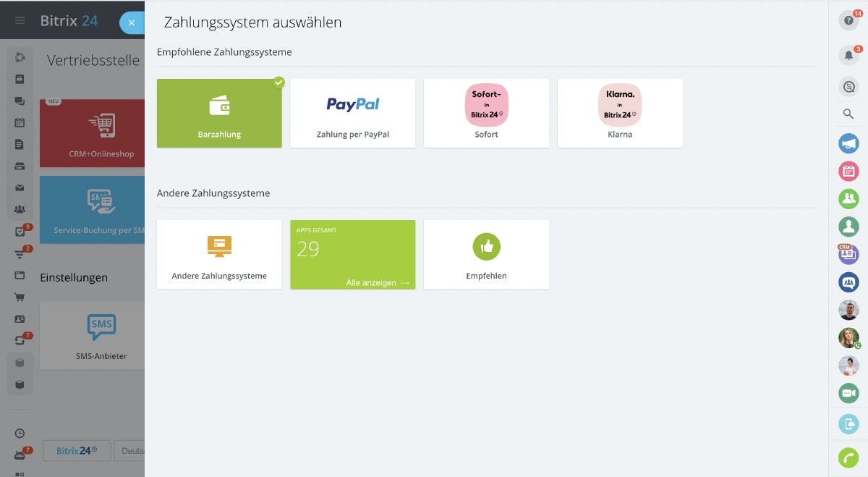Open workgroups people icon in left sidebar
This screenshot has width=868, height=477.
(x=20, y=210)
